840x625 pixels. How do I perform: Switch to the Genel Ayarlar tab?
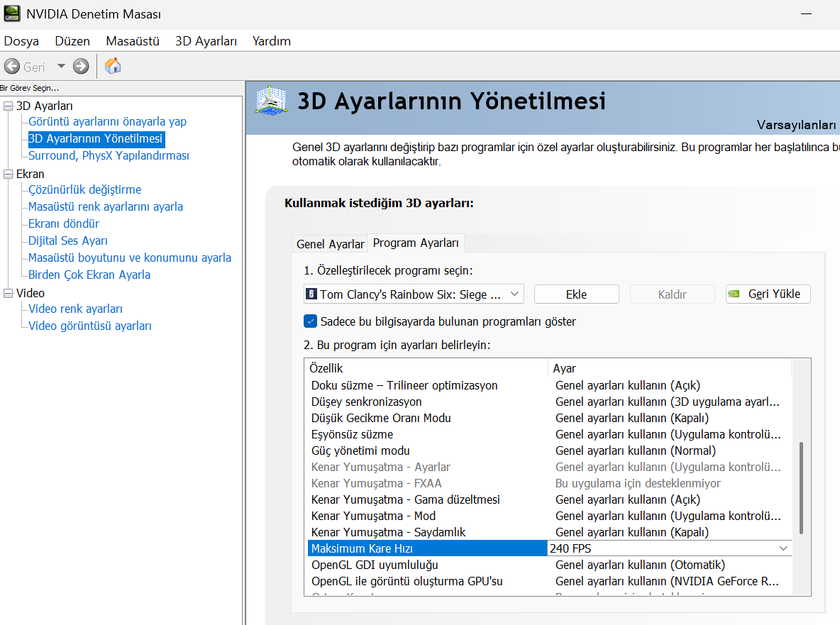330,244
